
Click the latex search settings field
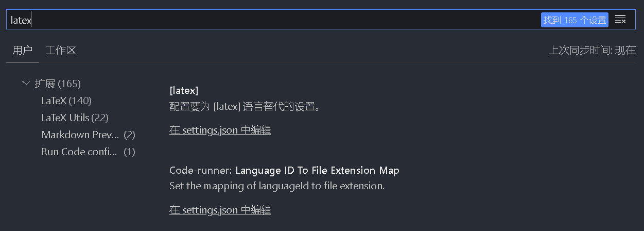click(257, 20)
